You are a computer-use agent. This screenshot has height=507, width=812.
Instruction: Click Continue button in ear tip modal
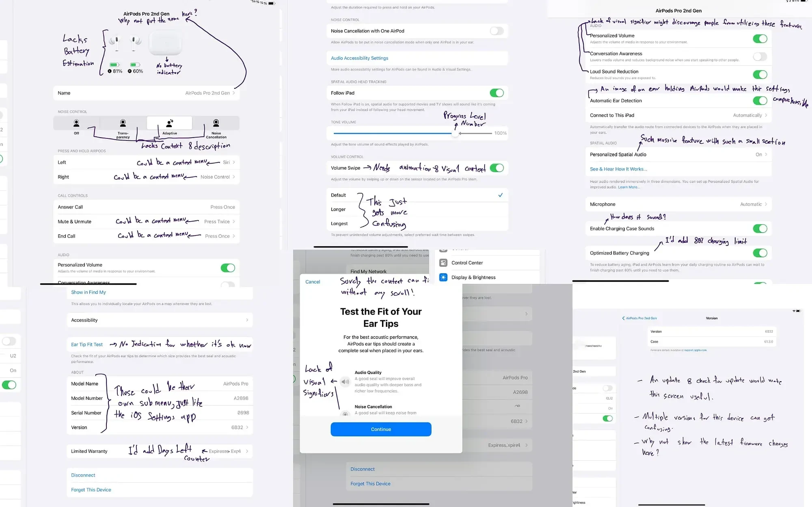click(x=380, y=429)
